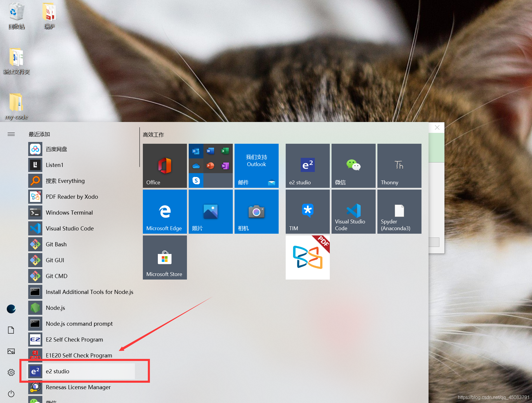Open the 新建文件夹 desktop folder

[16, 61]
